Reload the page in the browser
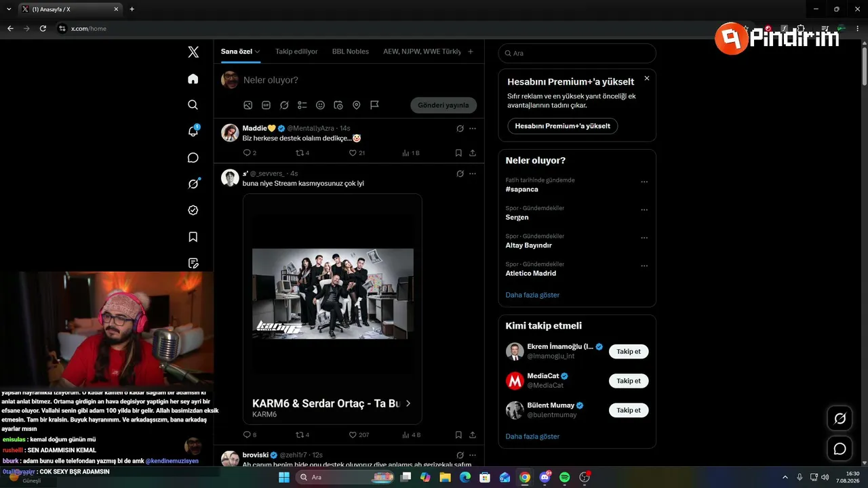868x488 pixels. click(x=43, y=28)
